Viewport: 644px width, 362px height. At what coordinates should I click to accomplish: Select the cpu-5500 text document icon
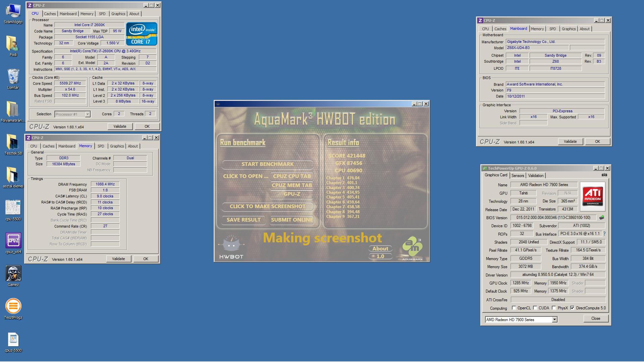click(13, 342)
